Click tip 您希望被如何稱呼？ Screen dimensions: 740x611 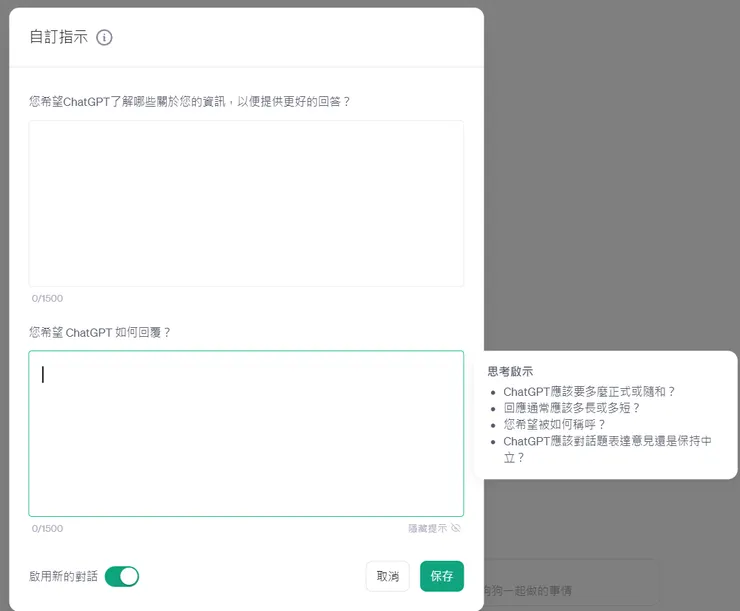tap(554, 424)
